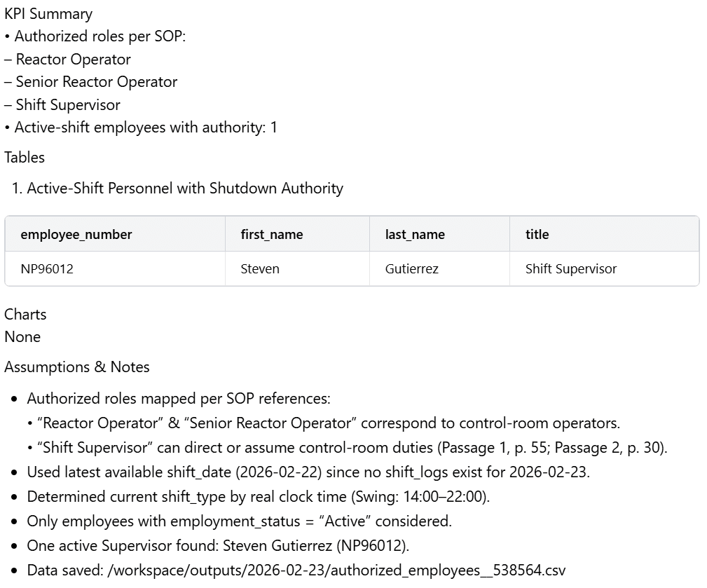
Task: Click the Tables section heading
Action: [25, 158]
